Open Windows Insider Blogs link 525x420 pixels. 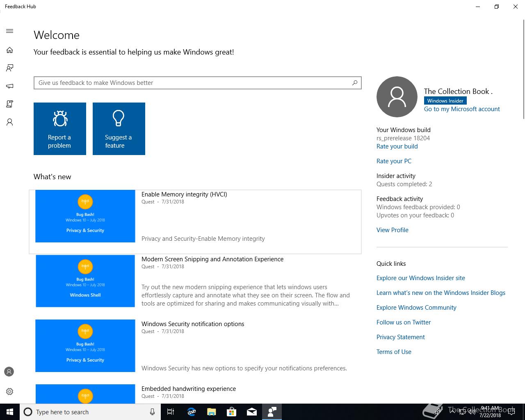[441, 293]
